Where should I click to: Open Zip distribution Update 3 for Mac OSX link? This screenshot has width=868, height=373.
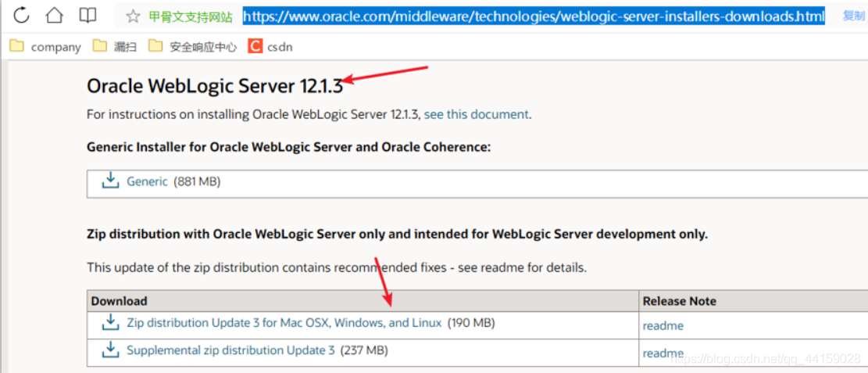pos(284,323)
